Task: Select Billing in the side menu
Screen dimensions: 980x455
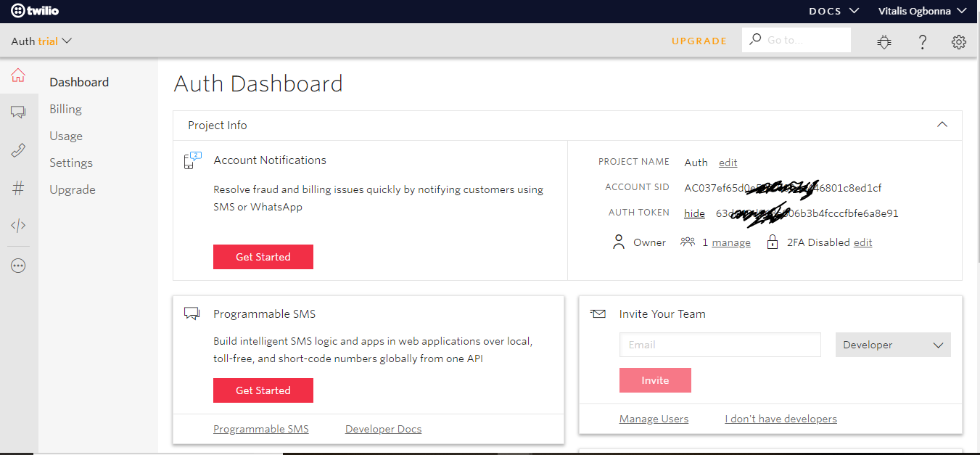Action: 65,109
